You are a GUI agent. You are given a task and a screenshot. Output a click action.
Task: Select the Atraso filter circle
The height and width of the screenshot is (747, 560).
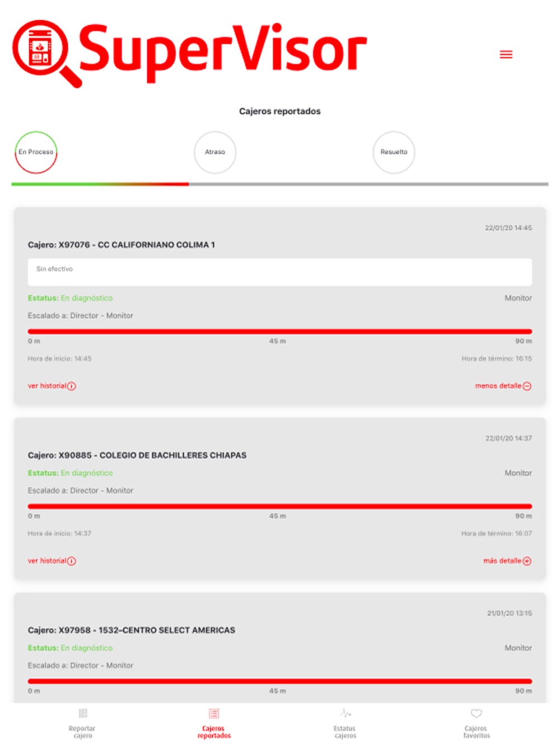215,152
